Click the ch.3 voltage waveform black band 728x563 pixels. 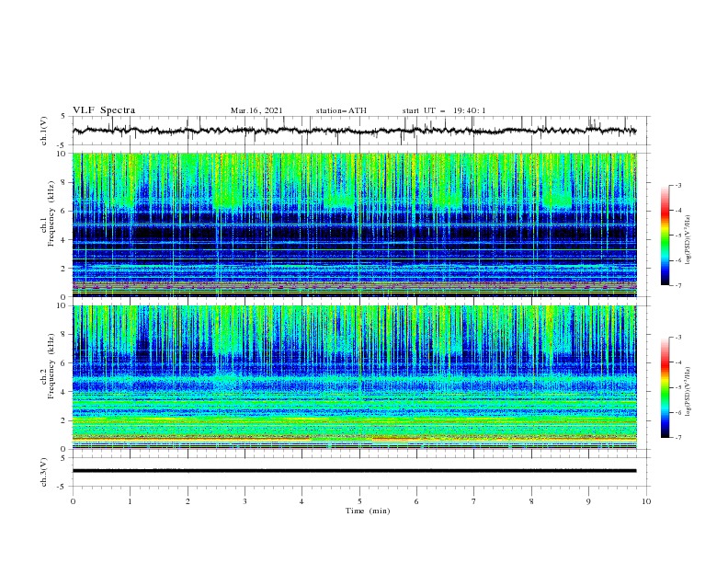354,471
